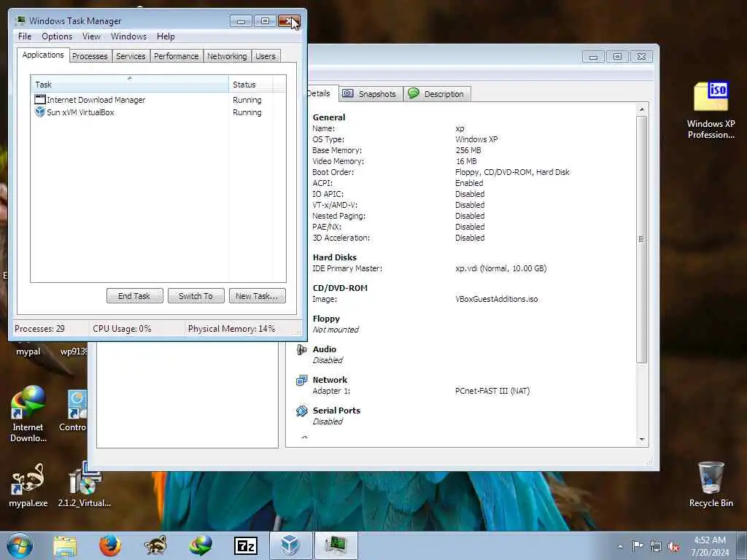Screen dimensions: 747x560
Task: Open the Options menu in Task Manager
Action: [x=57, y=36]
